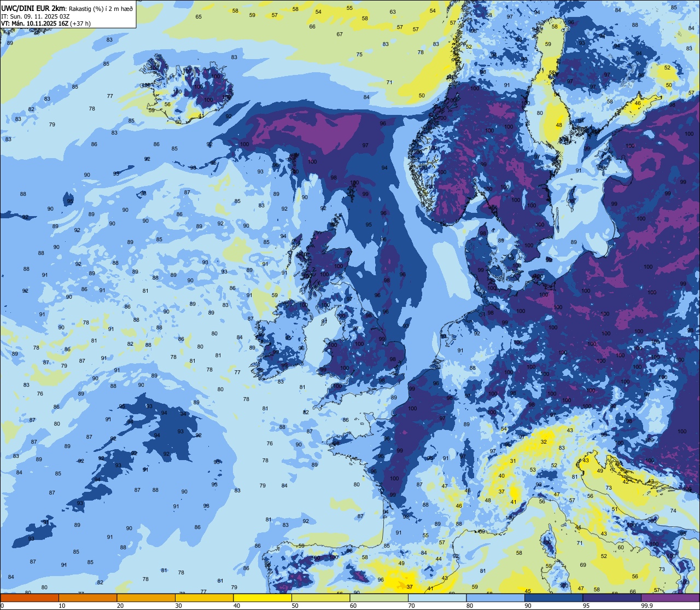Click the legend swatch between 20 and 30

(x=146, y=597)
